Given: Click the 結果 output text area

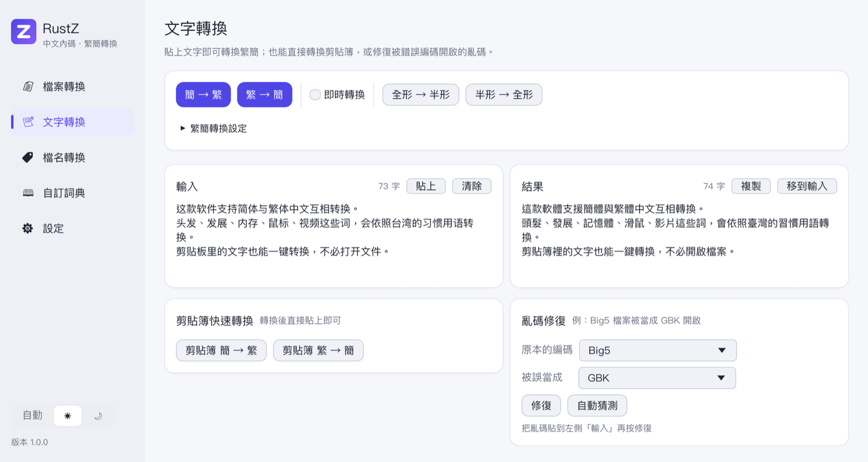Looking at the screenshot, I should tap(679, 240).
